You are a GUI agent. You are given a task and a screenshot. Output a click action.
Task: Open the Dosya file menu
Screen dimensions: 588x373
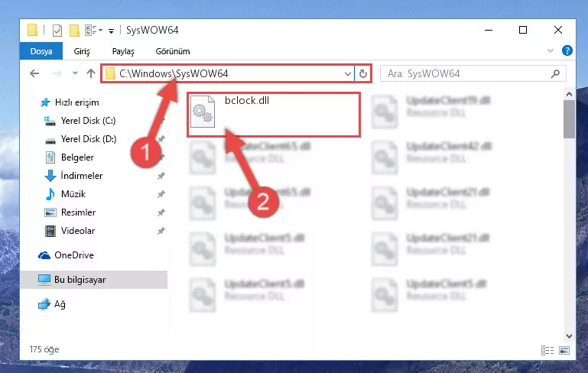pyautogui.click(x=41, y=51)
